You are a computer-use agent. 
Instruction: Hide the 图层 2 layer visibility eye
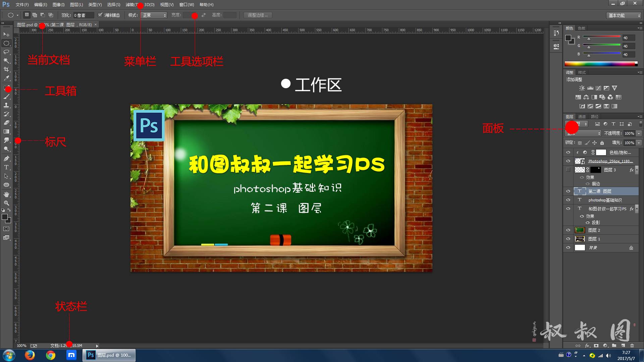point(568,230)
